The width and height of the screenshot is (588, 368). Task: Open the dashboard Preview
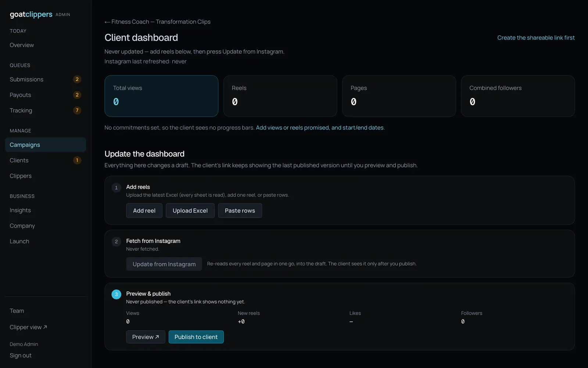tap(146, 337)
